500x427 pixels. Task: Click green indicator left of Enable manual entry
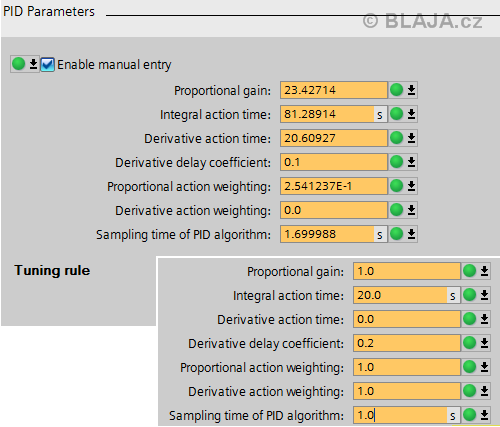pyautogui.click(x=18, y=64)
